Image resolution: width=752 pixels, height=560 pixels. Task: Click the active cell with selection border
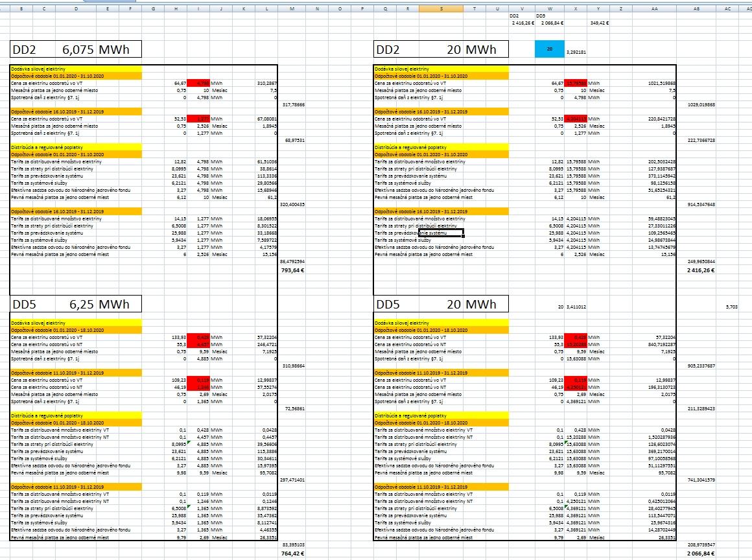pos(441,232)
